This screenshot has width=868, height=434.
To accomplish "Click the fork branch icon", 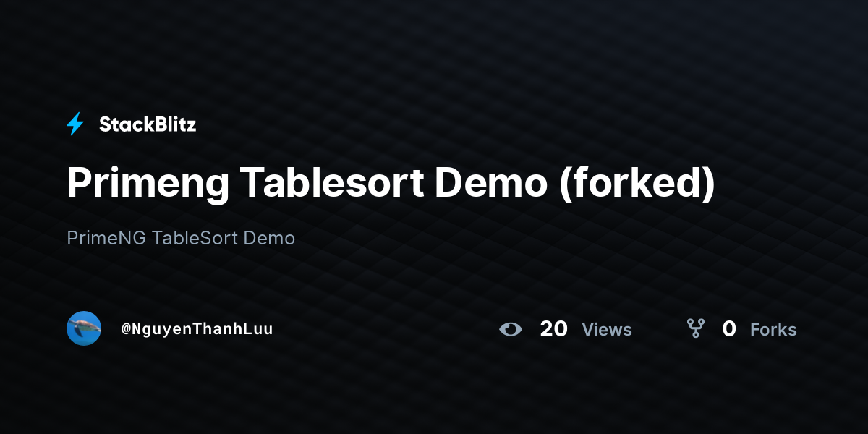I will point(696,329).
